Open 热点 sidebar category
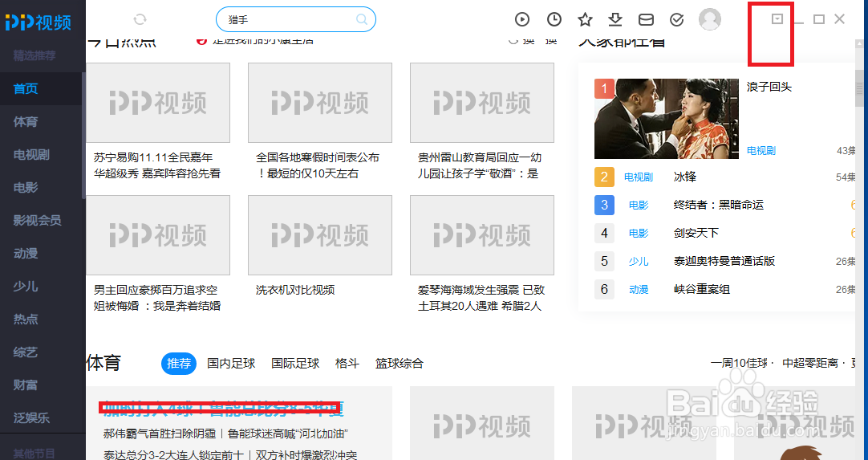This screenshot has height=460, width=868. click(x=26, y=320)
